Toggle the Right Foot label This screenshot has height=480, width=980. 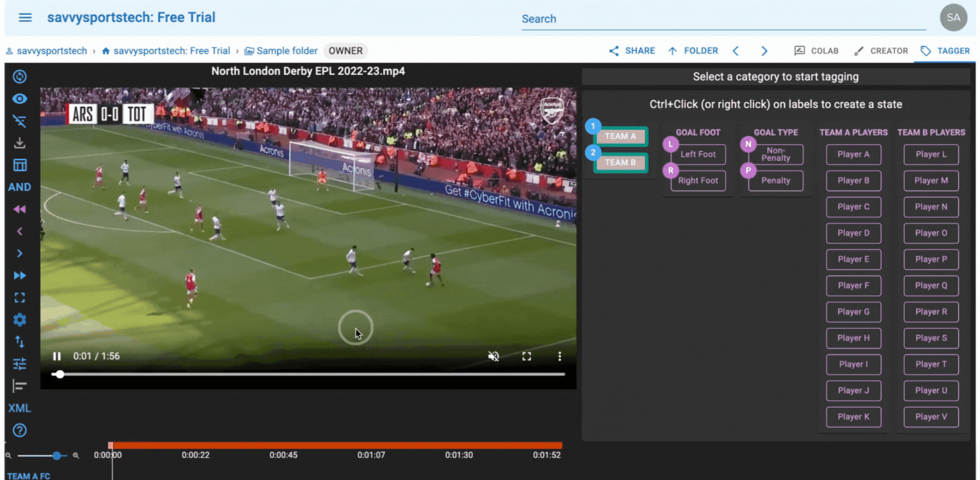pyautogui.click(x=698, y=181)
